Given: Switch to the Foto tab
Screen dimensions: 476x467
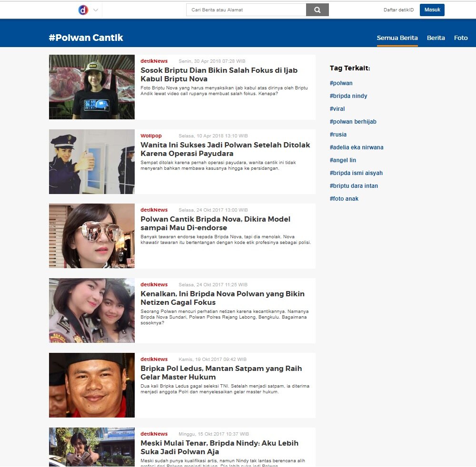Looking at the screenshot, I should tap(461, 38).
